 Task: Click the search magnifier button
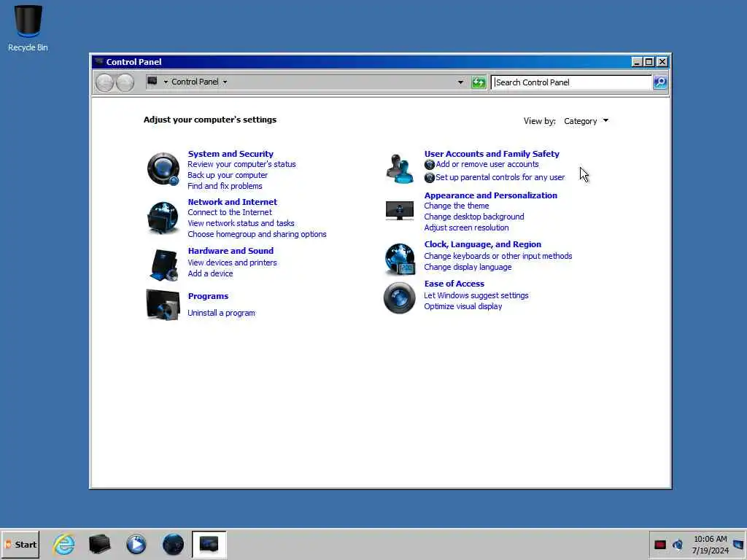659,82
